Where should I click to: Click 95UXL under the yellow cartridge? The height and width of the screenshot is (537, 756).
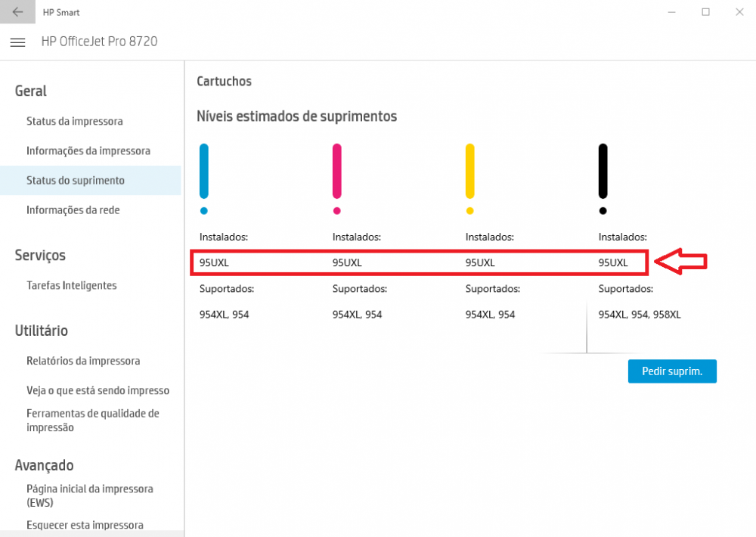[x=480, y=262]
